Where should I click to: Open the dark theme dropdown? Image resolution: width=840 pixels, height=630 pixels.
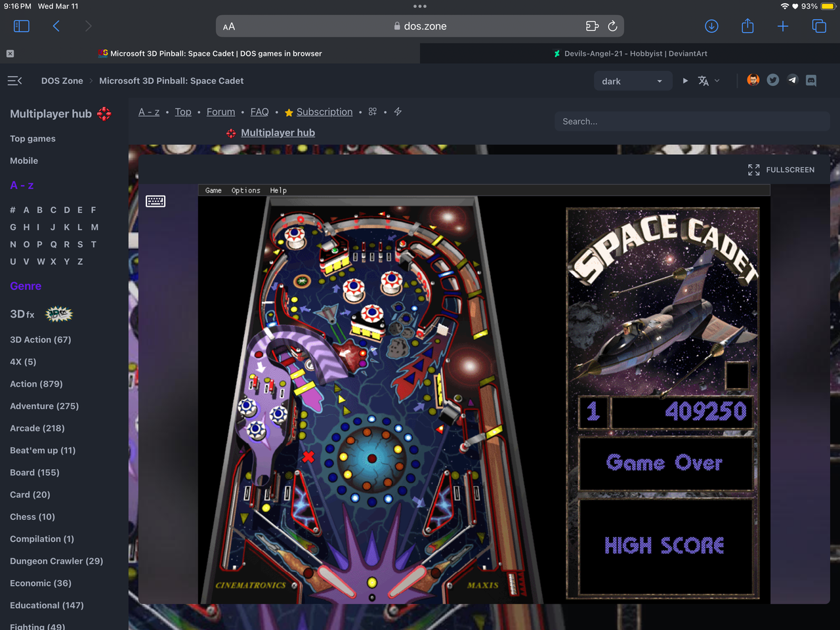pyautogui.click(x=633, y=81)
